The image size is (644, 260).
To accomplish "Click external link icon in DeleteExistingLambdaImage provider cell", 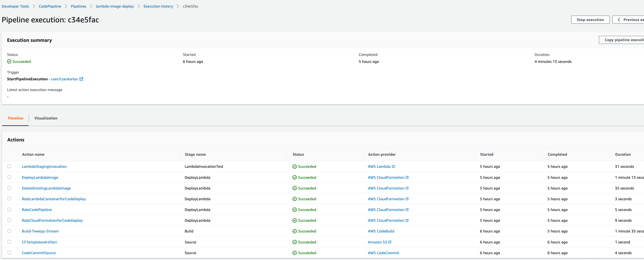I will pos(407,188).
